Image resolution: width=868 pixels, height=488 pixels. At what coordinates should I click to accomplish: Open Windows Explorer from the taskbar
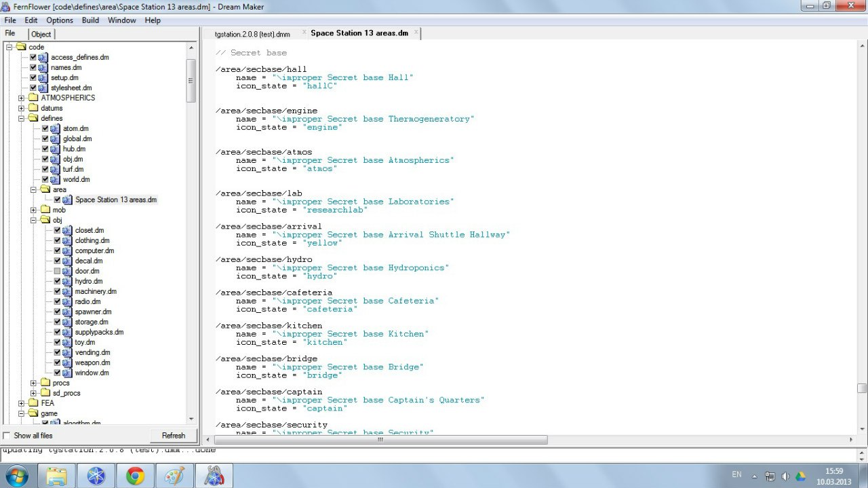(x=56, y=476)
